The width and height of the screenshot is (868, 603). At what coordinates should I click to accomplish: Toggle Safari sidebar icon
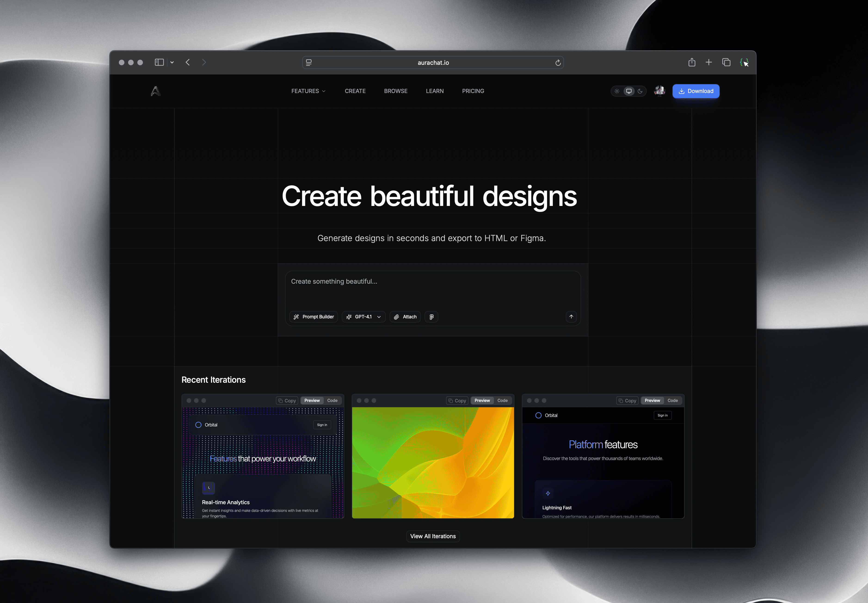[159, 62]
